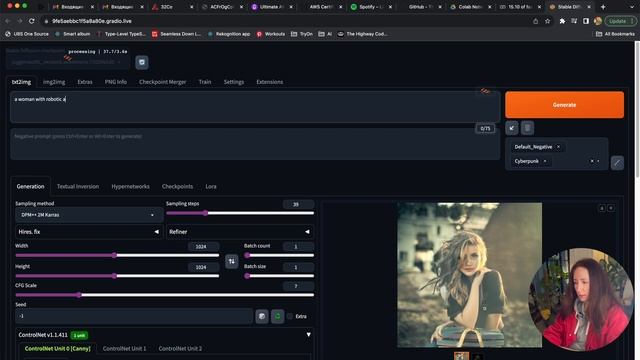
Task: Switch to the img2img tab
Action: pos(54,82)
